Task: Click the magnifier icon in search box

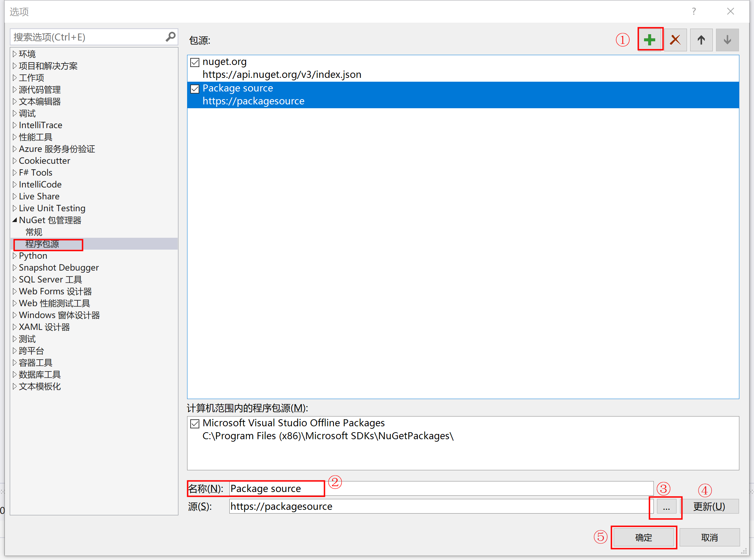Action: point(170,37)
